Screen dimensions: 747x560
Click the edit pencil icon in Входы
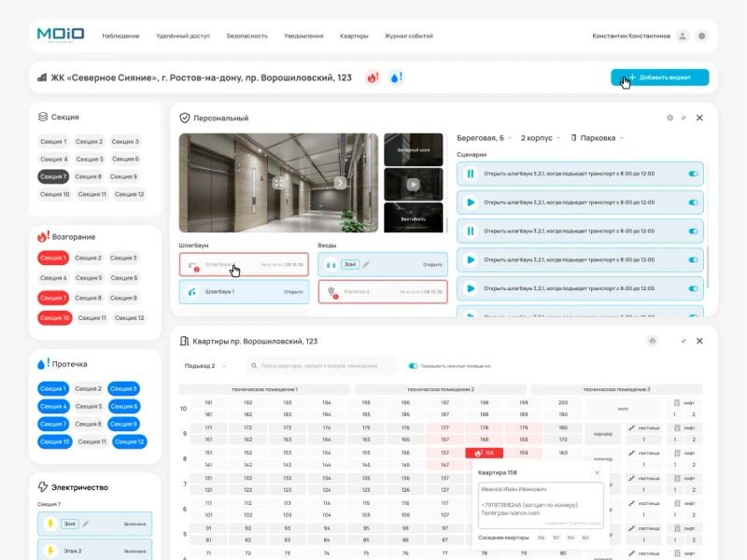tap(366, 264)
